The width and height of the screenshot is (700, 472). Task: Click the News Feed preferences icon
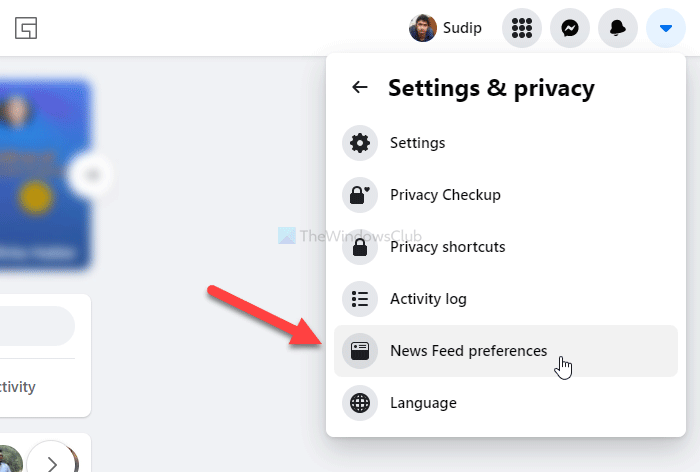tap(360, 351)
